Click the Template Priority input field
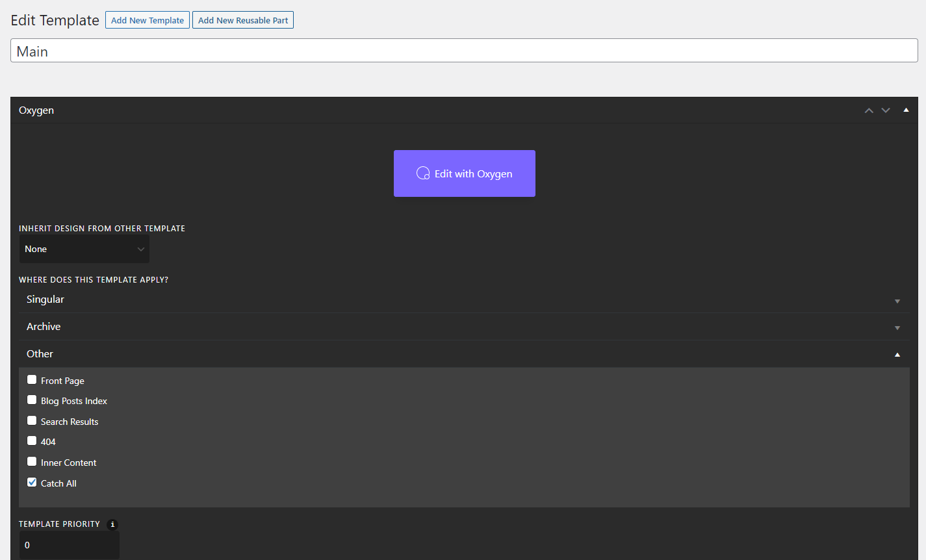The image size is (926, 560). coord(70,545)
